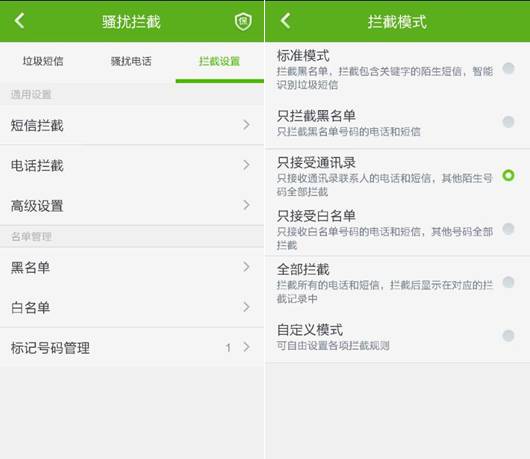Select the 全部拦截 radio button
Viewport: 530px width, 459px height.
point(508,282)
